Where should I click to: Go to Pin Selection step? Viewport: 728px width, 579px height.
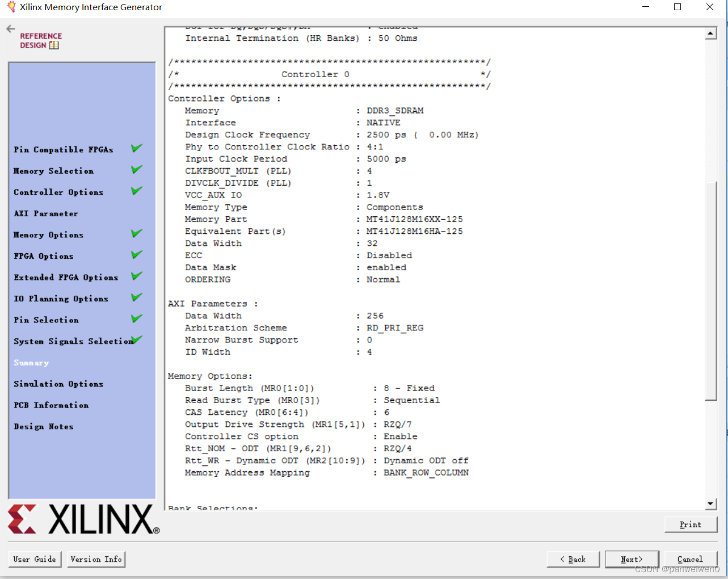[x=47, y=320]
